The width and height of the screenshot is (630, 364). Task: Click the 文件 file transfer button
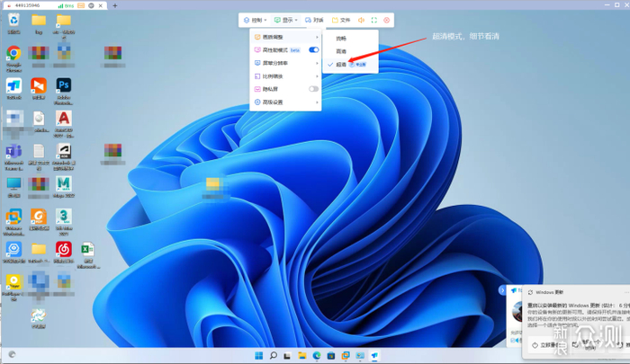click(340, 20)
